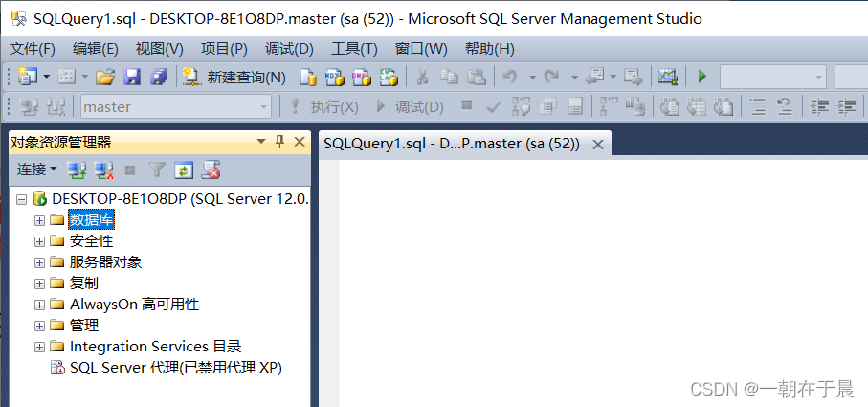Screen dimensions: 868x407
Task: Click the 新建查询(N) button
Action: tap(234, 77)
